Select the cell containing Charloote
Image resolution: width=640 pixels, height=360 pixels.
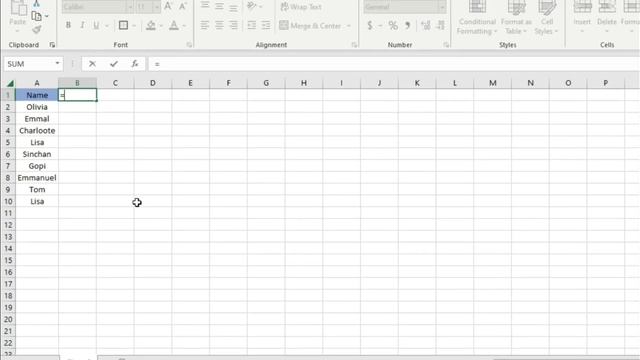37,131
